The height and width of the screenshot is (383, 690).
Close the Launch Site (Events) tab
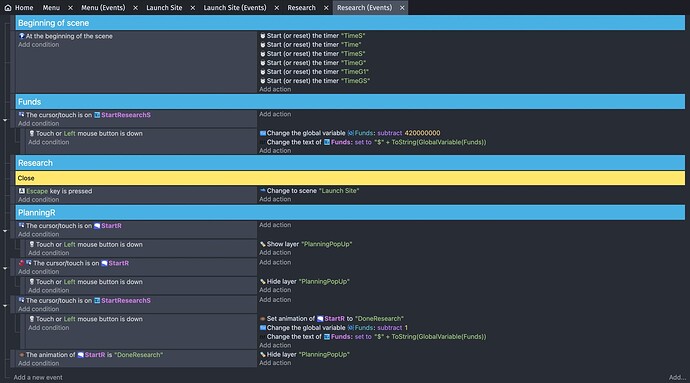coord(277,8)
